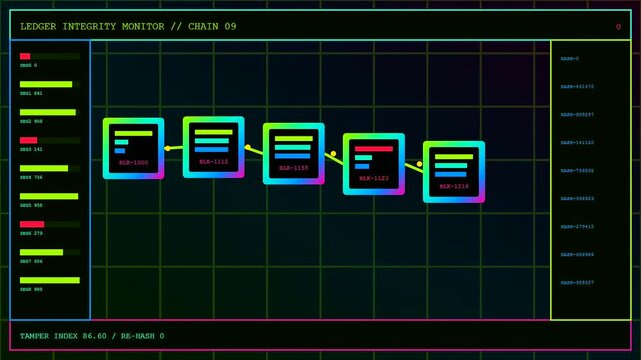This screenshot has width=641, height=360.
Task: Click the green bar above value 841
Action: [x=46, y=84]
